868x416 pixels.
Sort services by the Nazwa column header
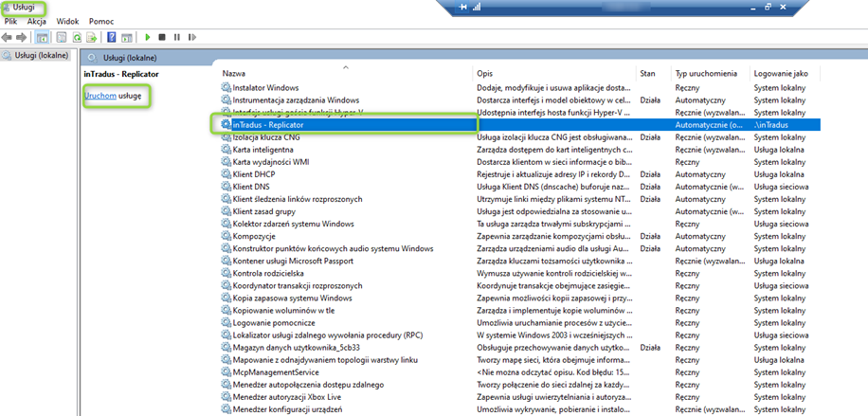coord(235,73)
